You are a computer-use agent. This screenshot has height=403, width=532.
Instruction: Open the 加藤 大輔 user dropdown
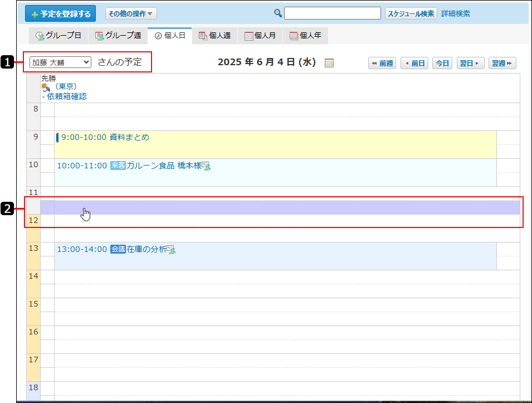(x=60, y=62)
